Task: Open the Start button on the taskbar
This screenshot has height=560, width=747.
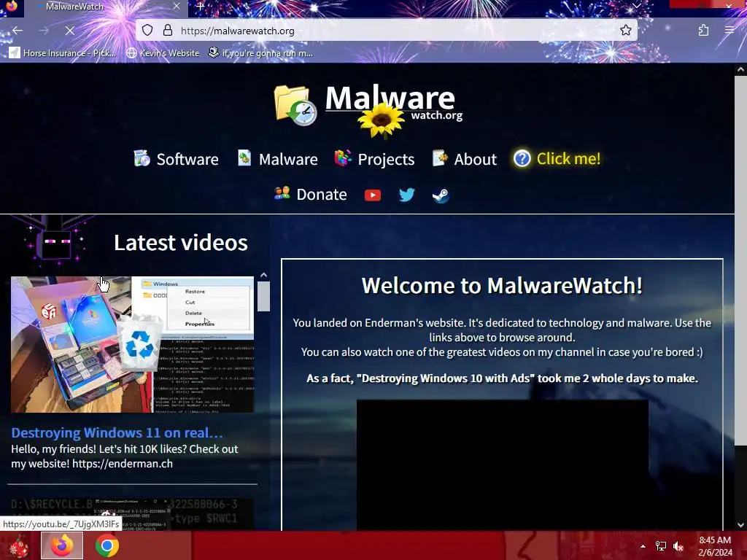Action: pos(18,545)
